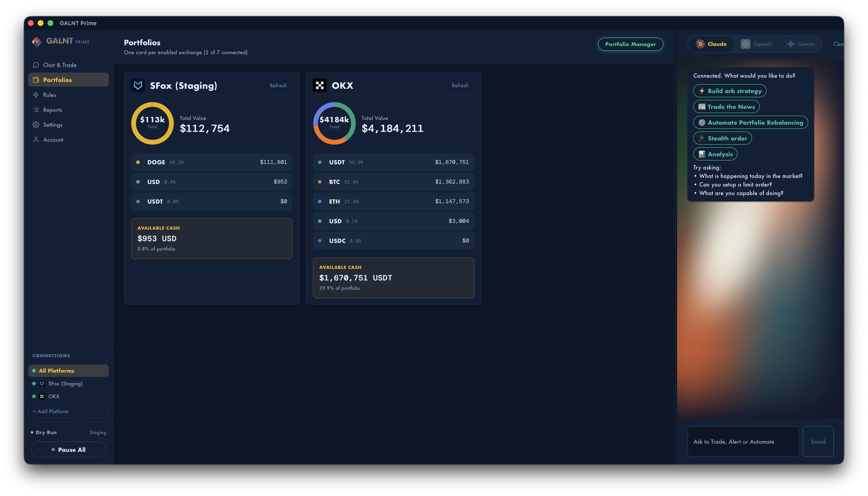Choose the Analysis suggestion

point(715,154)
